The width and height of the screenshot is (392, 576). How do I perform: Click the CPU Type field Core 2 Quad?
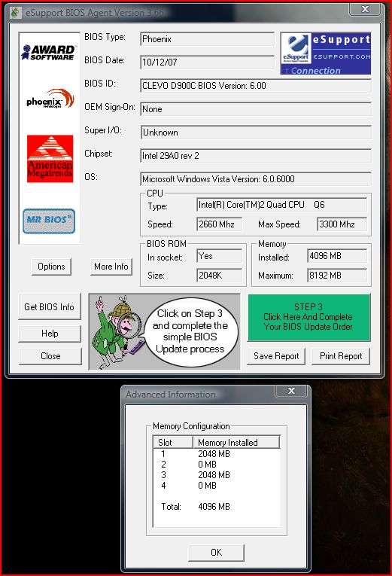pos(281,205)
